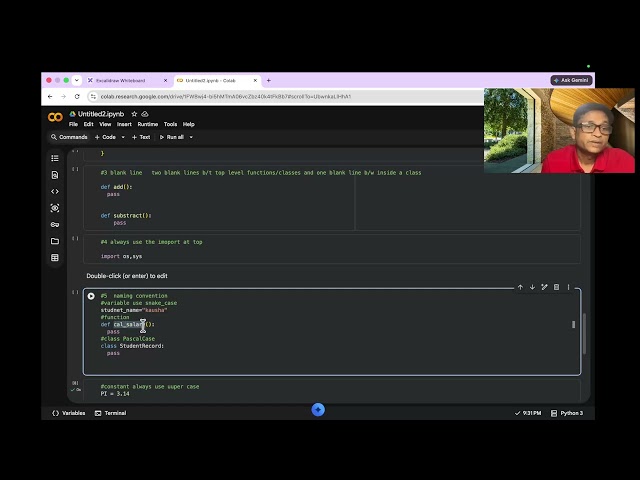
Task: Click the 9:31 PM execution status
Action: (x=528, y=413)
